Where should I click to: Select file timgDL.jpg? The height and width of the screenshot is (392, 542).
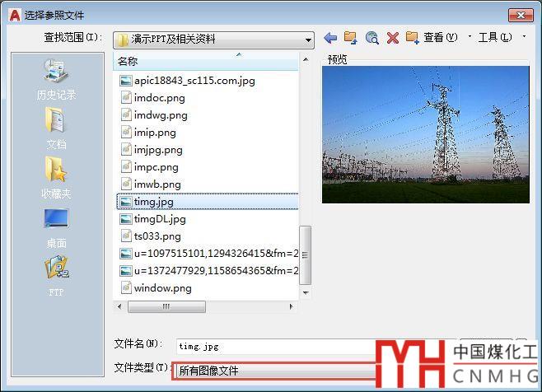pos(152,219)
